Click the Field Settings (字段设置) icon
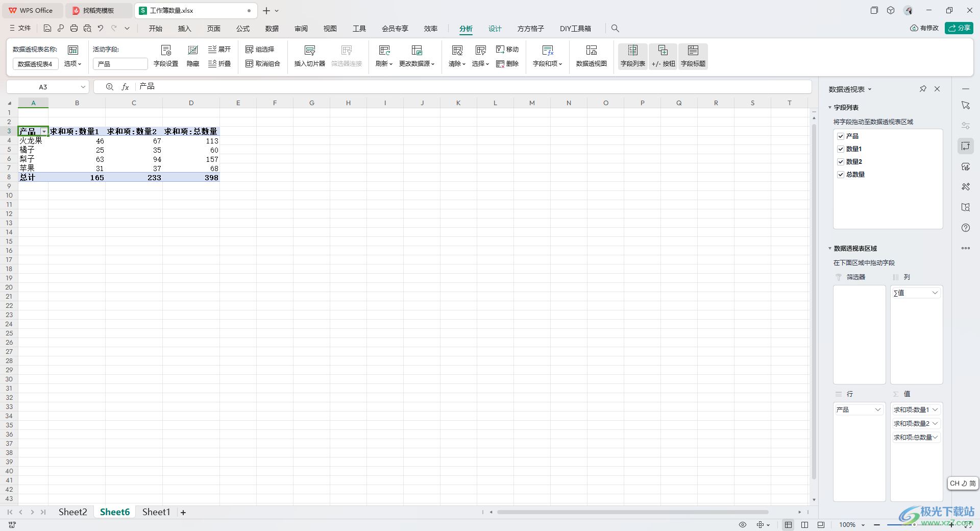Viewport: 980px width, 531px height. point(166,56)
